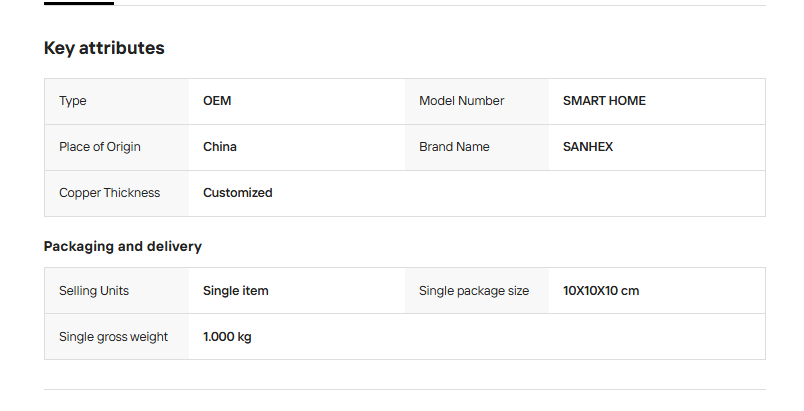
Task: Click the Selling Units label
Action: click(94, 291)
